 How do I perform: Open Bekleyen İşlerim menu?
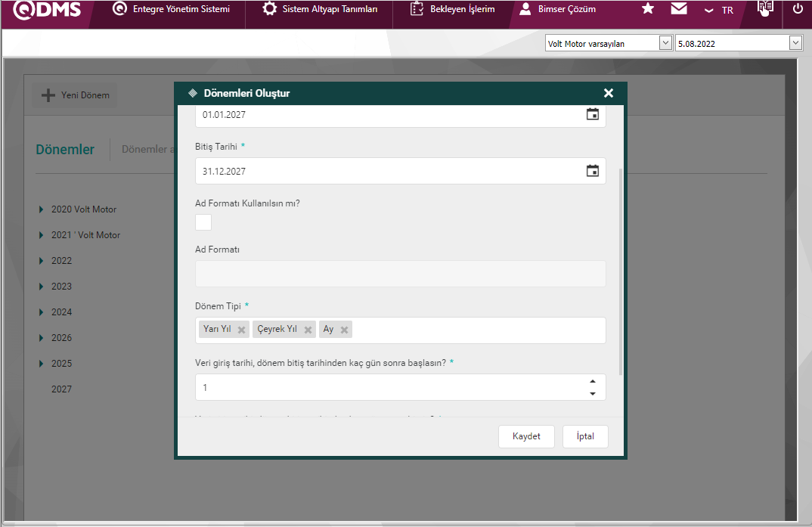[x=453, y=9]
